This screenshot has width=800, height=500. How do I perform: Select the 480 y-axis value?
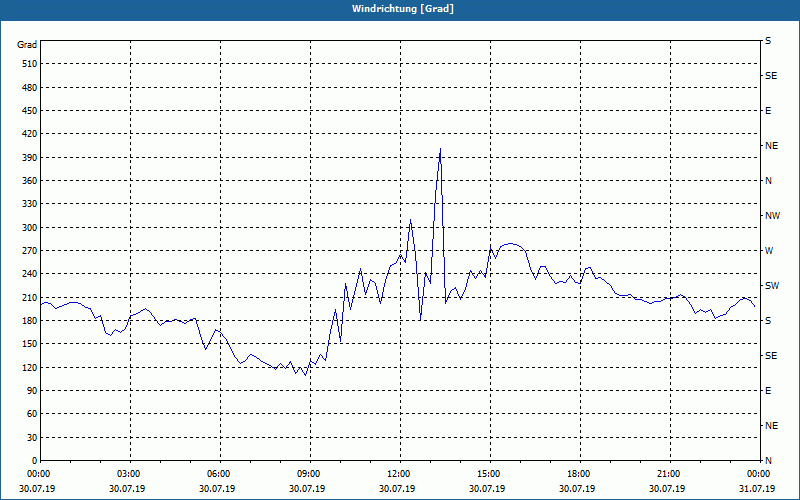[30, 88]
